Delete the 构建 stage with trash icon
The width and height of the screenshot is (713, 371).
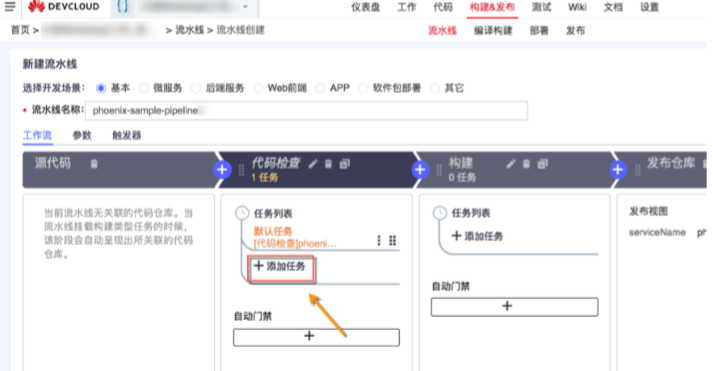(526, 164)
